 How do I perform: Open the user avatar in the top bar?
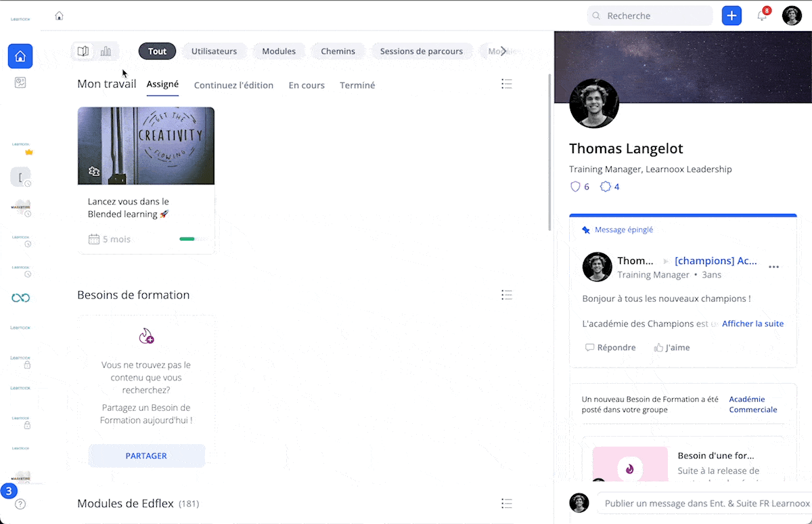coord(792,16)
